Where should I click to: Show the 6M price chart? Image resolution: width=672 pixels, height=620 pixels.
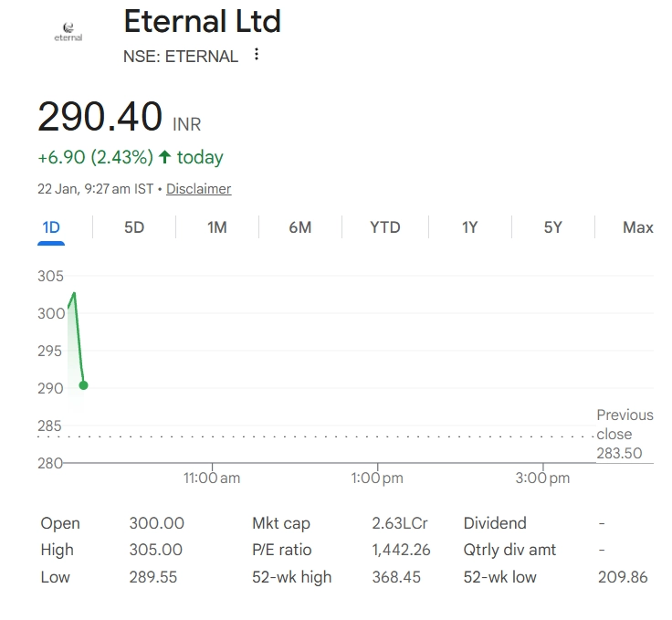[x=300, y=227]
